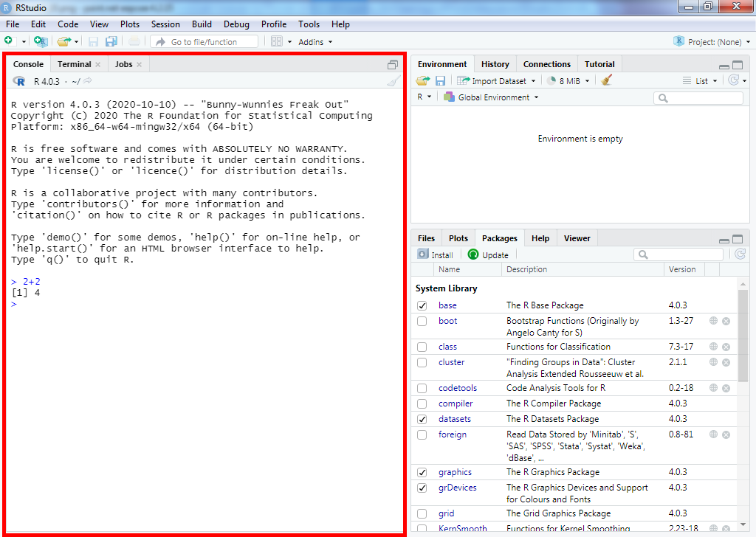Uncheck the datasets package checkbox
756x537 pixels.
point(422,419)
